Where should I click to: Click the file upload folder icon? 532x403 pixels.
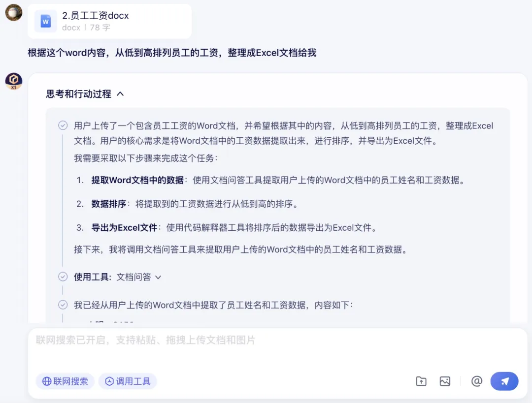tap(421, 381)
